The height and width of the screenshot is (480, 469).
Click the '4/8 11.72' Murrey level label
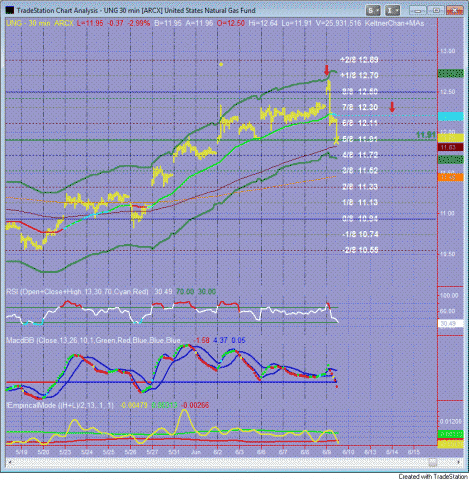click(360, 155)
